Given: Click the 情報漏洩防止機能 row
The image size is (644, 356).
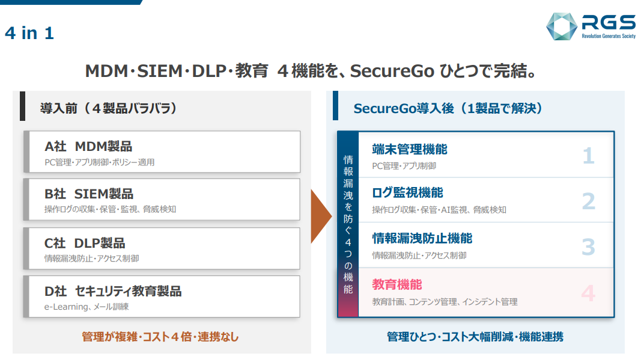Looking at the screenshot, I should 486,245.
